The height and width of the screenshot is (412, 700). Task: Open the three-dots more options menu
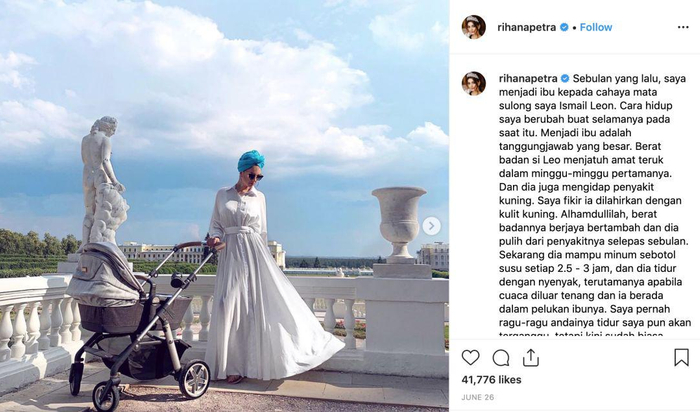point(683,27)
